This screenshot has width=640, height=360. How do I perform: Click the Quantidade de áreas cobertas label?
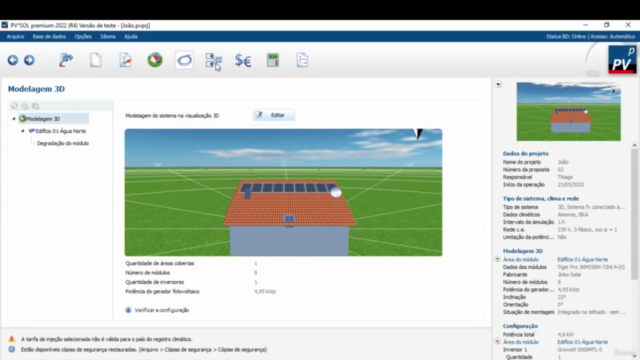click(160, 263)
